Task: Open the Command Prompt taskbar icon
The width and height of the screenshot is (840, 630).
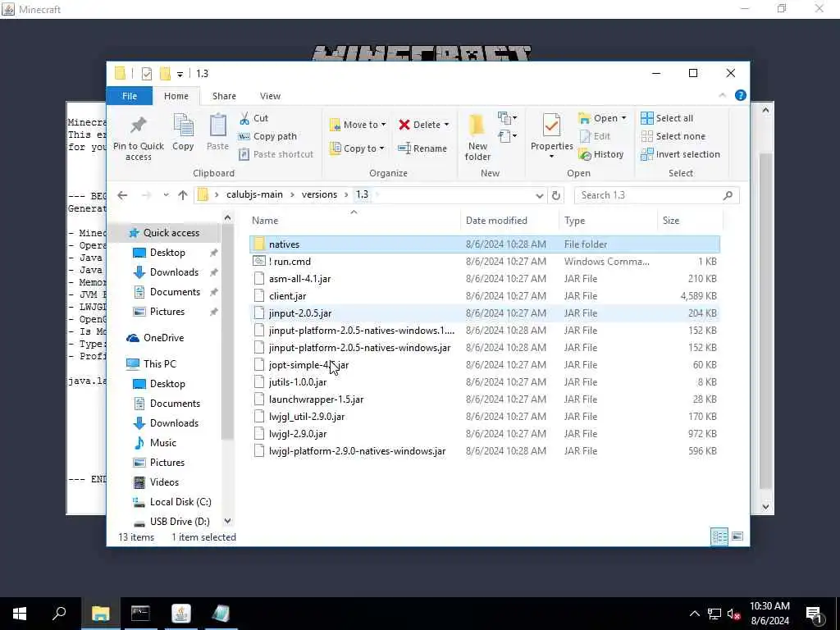Action: (140, 614)
